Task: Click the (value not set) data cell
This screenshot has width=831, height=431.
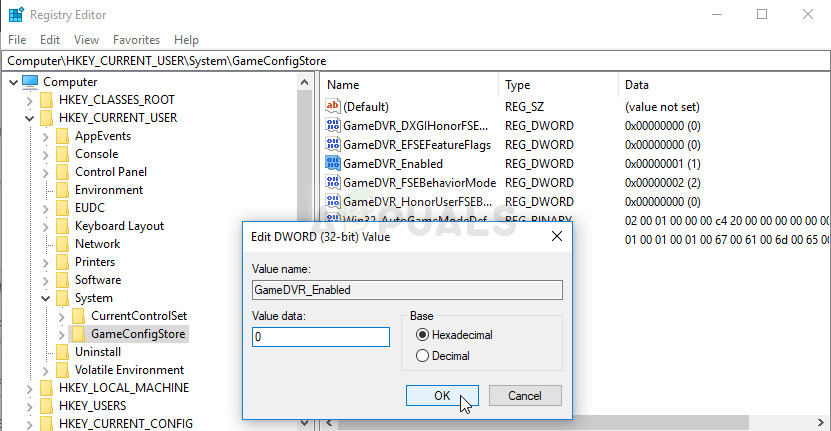Action: click(x=662, y=107)
